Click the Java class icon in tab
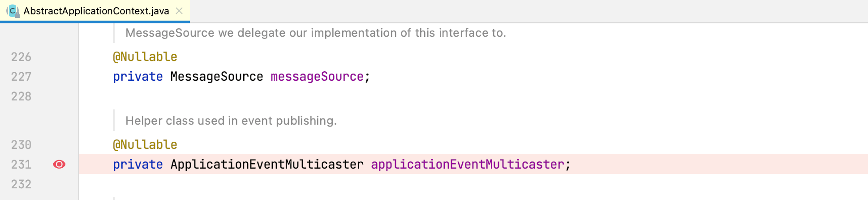 (13, 11)
